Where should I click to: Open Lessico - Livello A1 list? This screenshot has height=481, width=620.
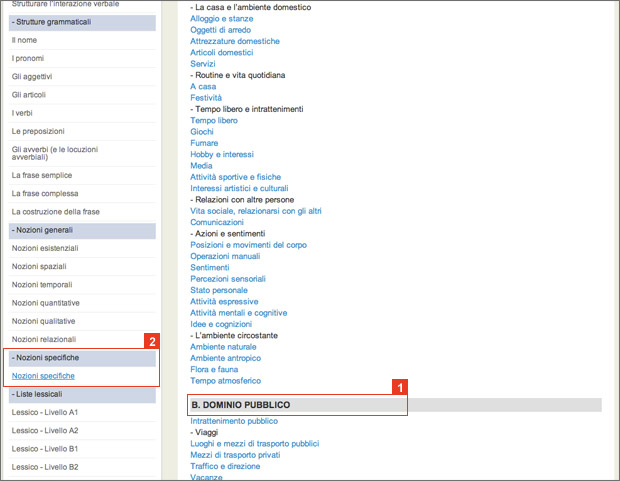point(45,412)
